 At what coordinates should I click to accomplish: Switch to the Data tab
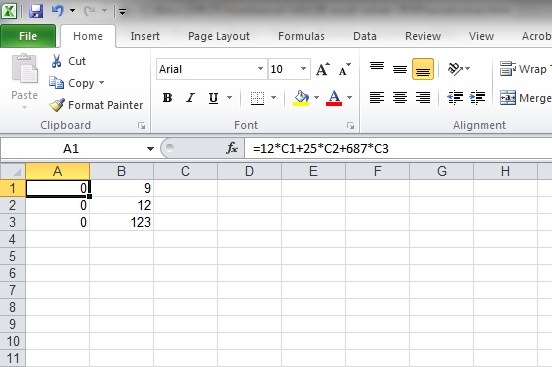pos(365,36)
